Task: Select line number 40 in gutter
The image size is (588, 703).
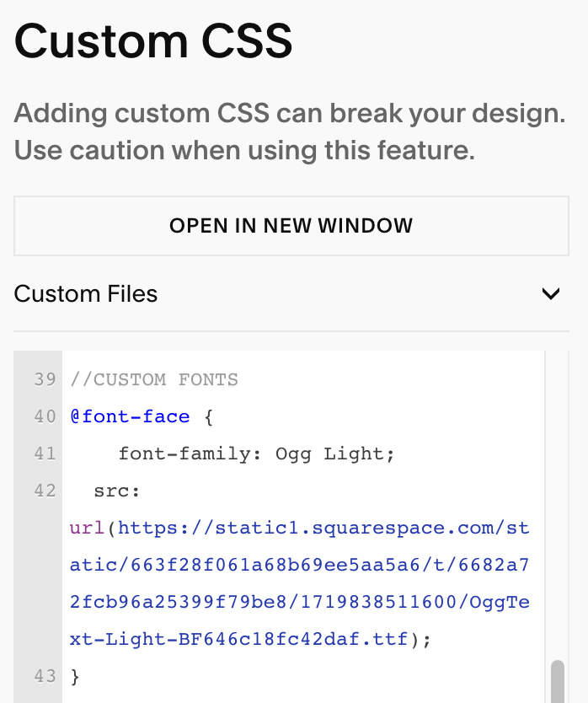Action: point(45,417)
